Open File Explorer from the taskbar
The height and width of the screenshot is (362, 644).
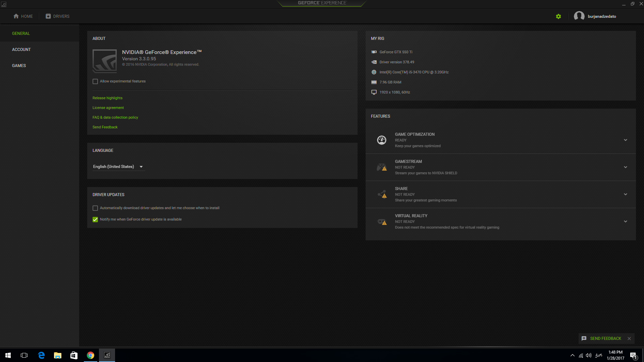[x=58, y=355]
